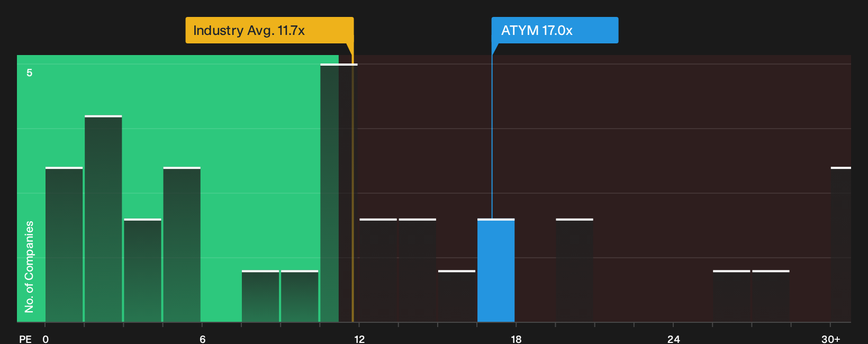Click the PE axis label
The width and height of the screenshot is (868, 344).
tap(25, 339)
